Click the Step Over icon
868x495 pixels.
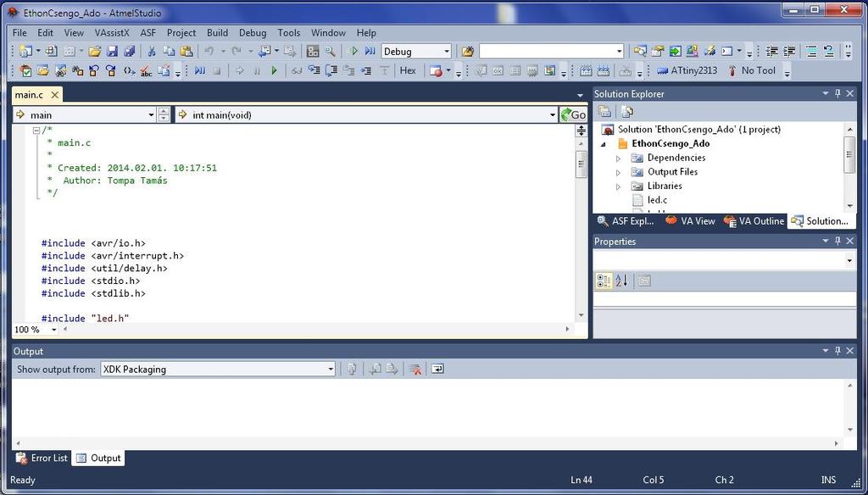[331, 71]
